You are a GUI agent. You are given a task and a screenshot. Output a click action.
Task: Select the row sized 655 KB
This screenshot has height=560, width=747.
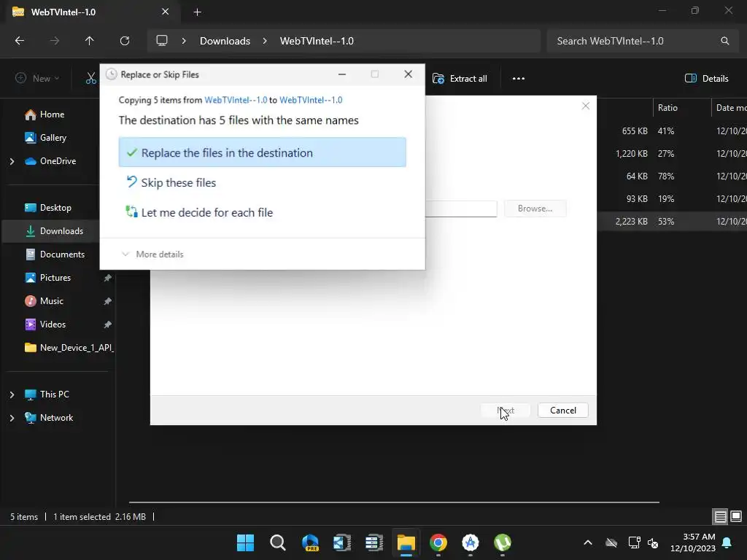pyautogui.click(x=672, y=131)
